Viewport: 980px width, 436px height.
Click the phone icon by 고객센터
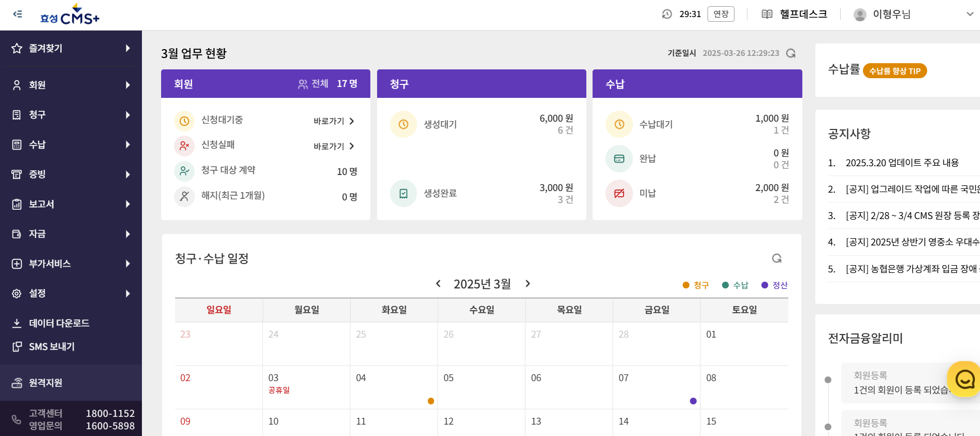point(17,419)
